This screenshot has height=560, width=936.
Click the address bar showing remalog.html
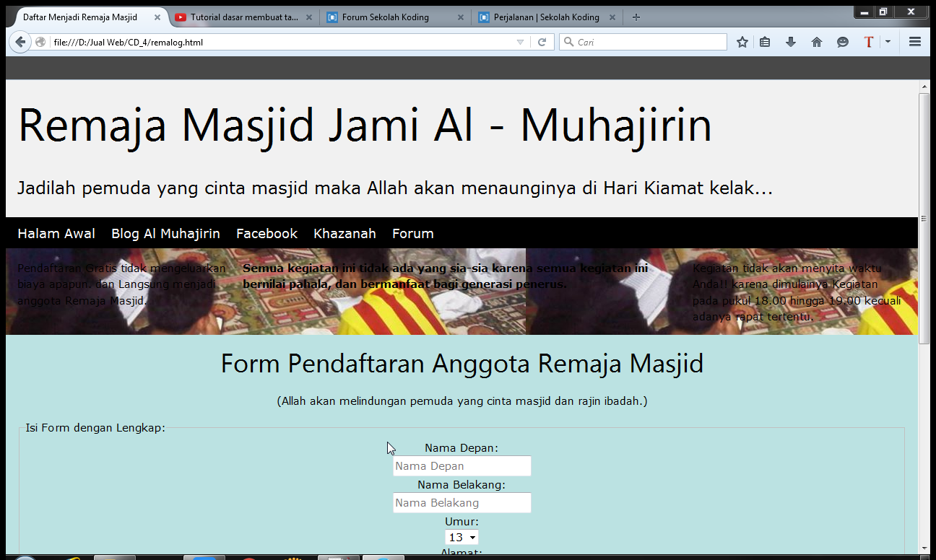click(x=282, y=43)
